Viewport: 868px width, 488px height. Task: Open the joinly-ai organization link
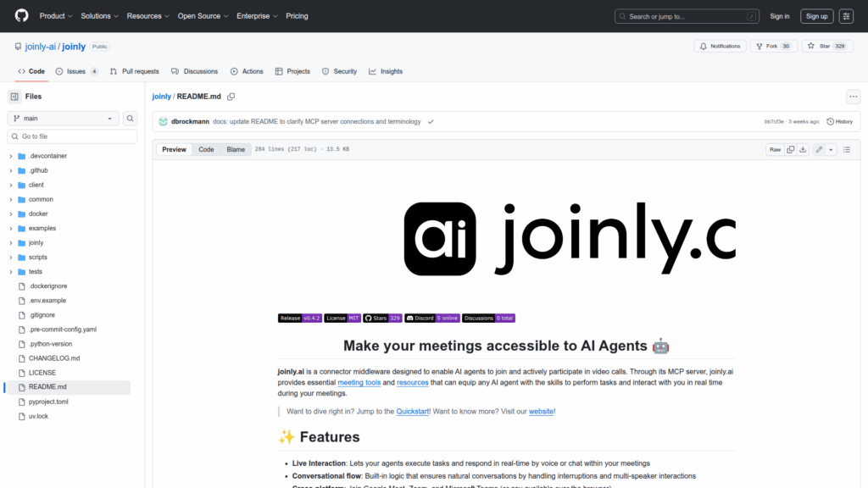(41, 47)
